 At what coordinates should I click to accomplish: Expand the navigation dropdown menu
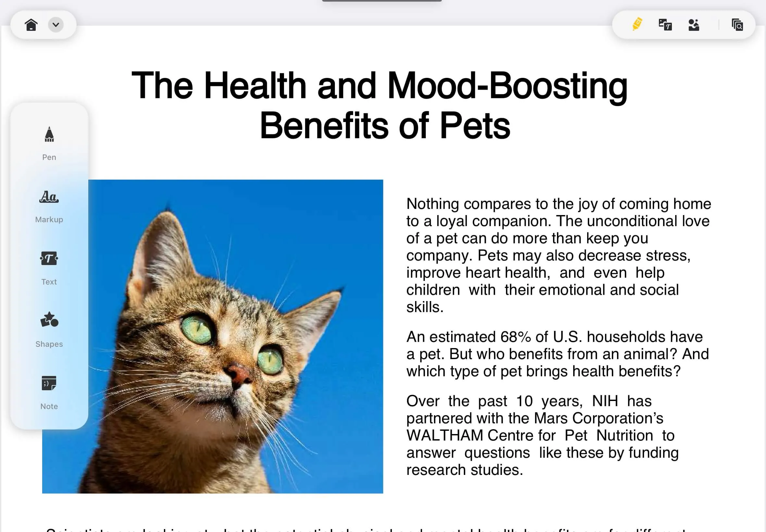coord(56,24)
